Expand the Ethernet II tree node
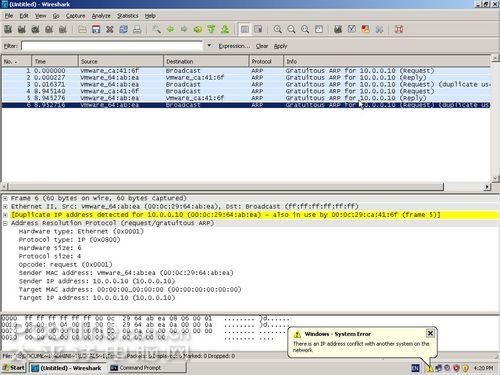 point(6,207)
